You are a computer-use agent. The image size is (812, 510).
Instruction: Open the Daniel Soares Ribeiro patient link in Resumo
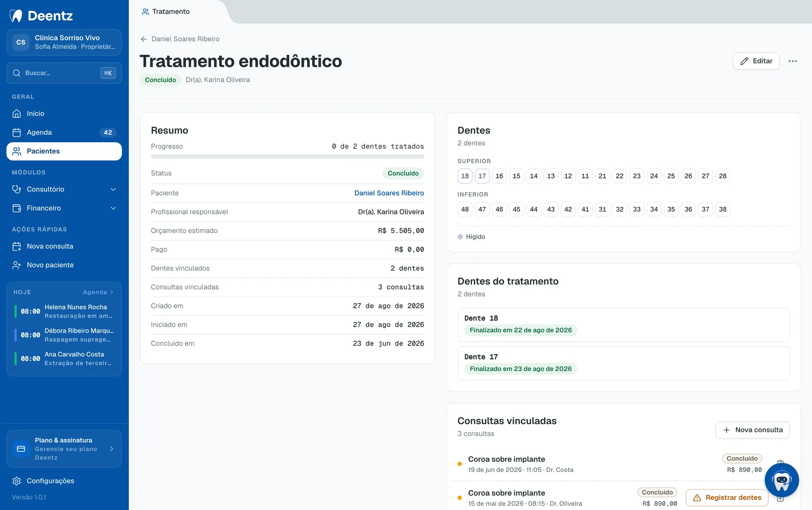pos(389,193)
